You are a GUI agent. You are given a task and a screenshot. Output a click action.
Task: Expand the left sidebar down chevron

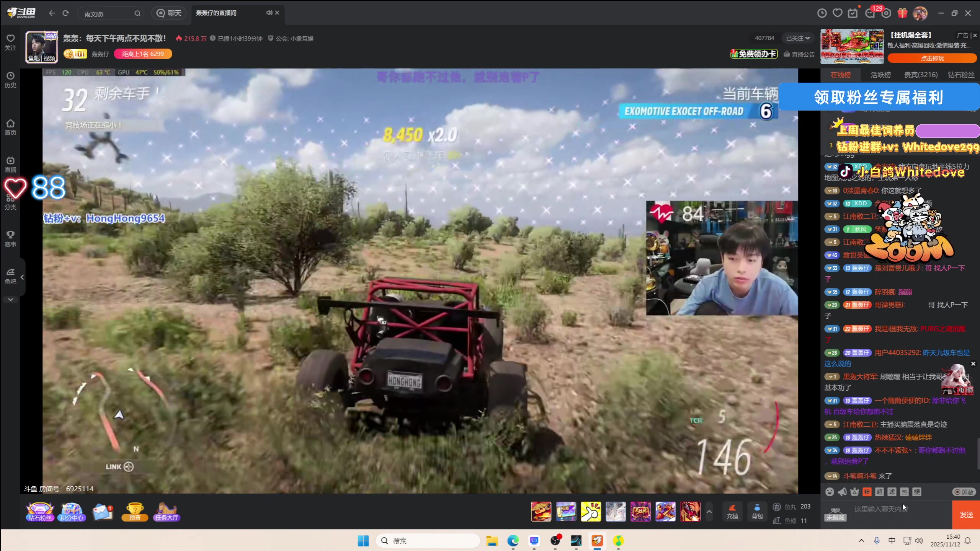(10, 300)
